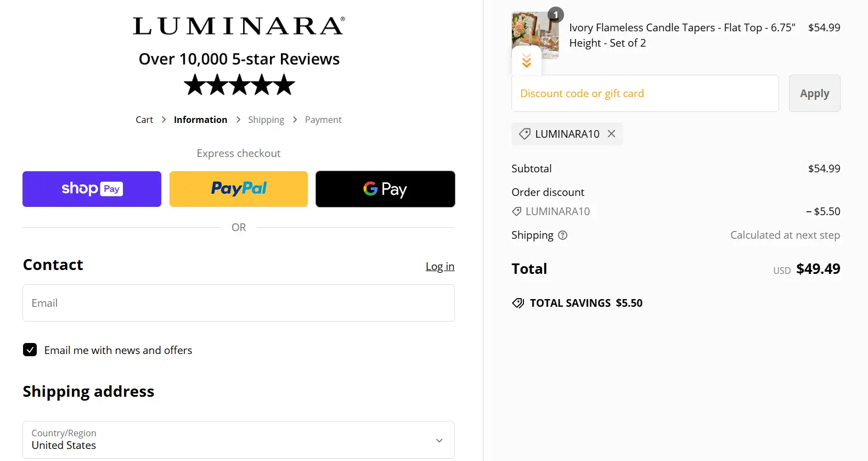Select the Payment breadcrumb step

pyautogui.click(x=323, y=120)
